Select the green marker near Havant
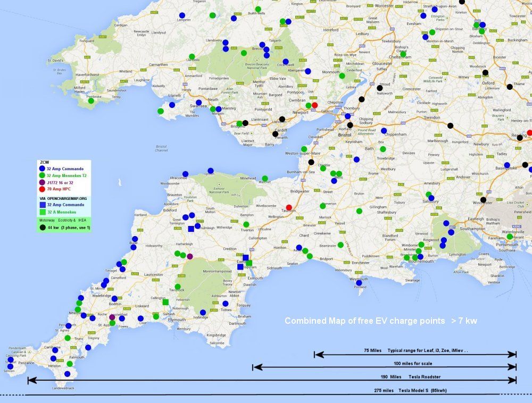 [x=510, y=237]
